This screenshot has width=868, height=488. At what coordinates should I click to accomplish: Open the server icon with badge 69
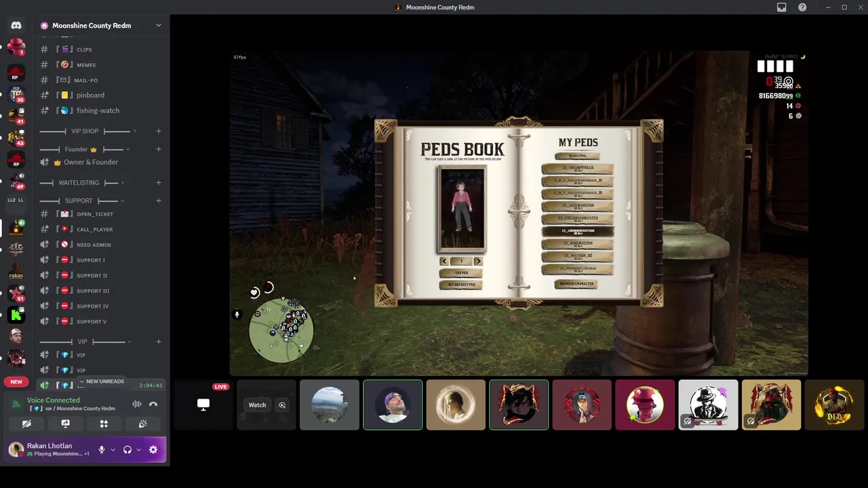[x=16, y=181]
